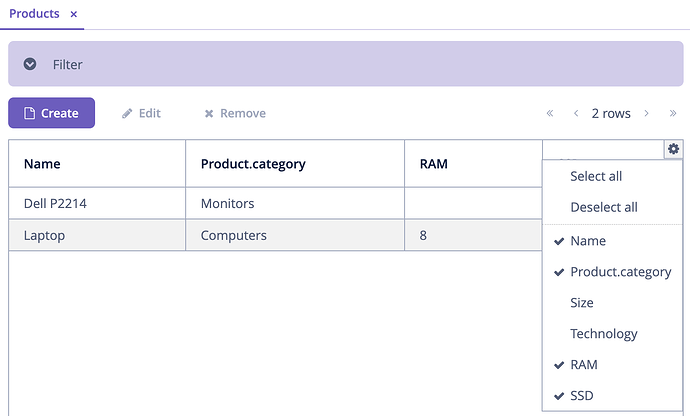
Task: Click the Edit button
Action: 141,113
